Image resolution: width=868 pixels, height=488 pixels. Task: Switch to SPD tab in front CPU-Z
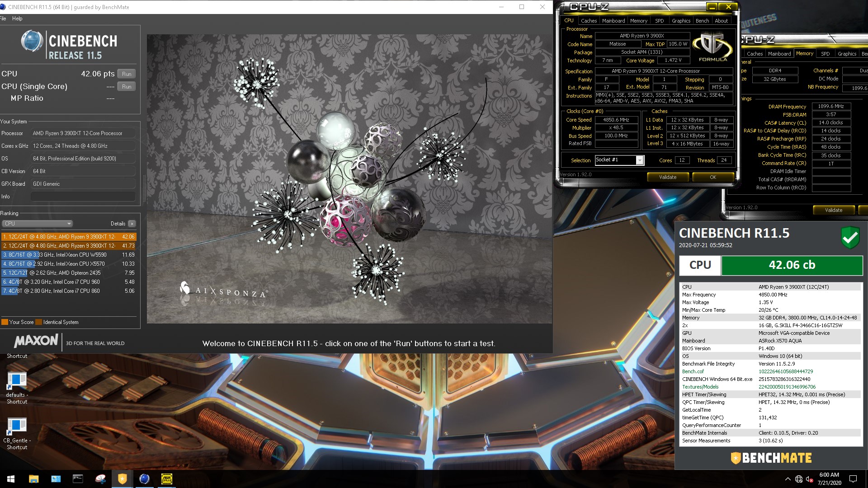pyautogui.click(x=660, y=21)
